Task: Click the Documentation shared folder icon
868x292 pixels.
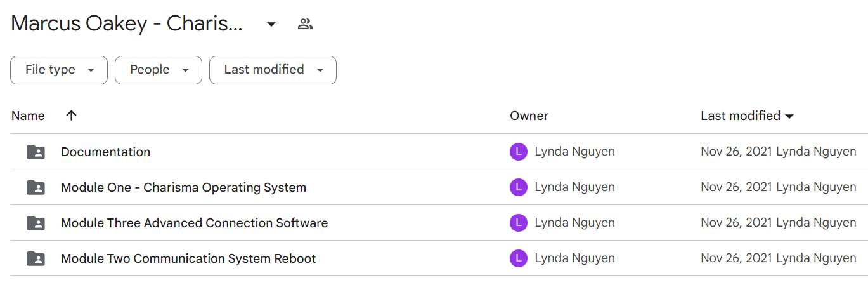Action: (x=36, y=152)
